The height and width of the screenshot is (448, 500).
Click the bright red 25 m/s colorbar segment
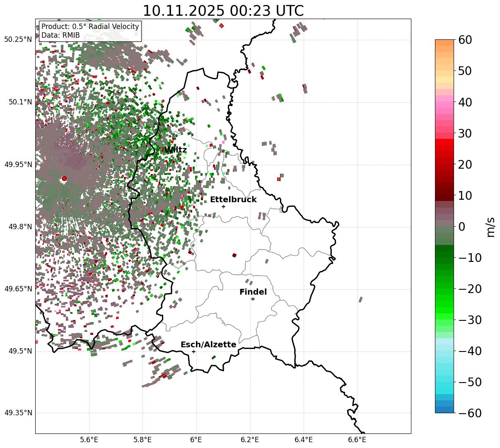tap(444, 148)
